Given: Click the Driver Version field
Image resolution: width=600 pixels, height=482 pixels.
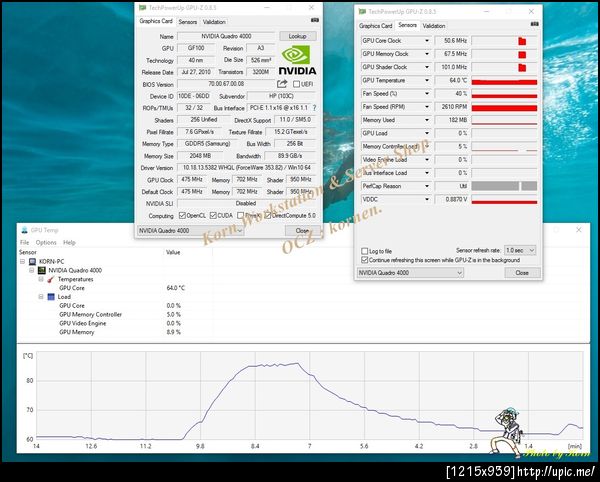Looking at the screenshot, I should (246, 168).
